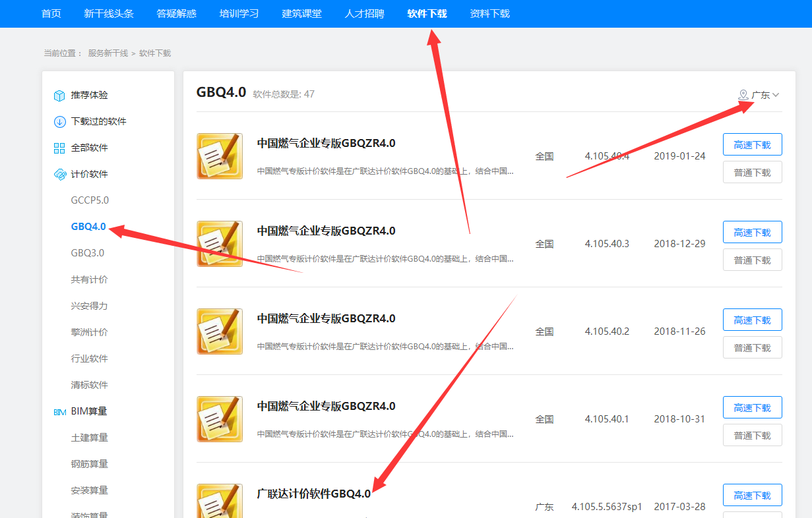The height and width of the screenshot is (518, 812).
Task: Click 普通下载 for version 4.105.40.2
Action: coord(753,347)
